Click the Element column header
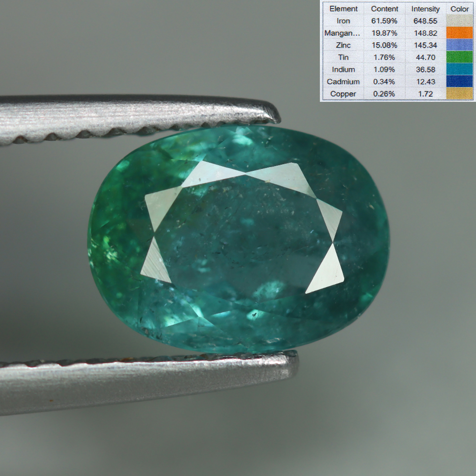 (343, 9)
